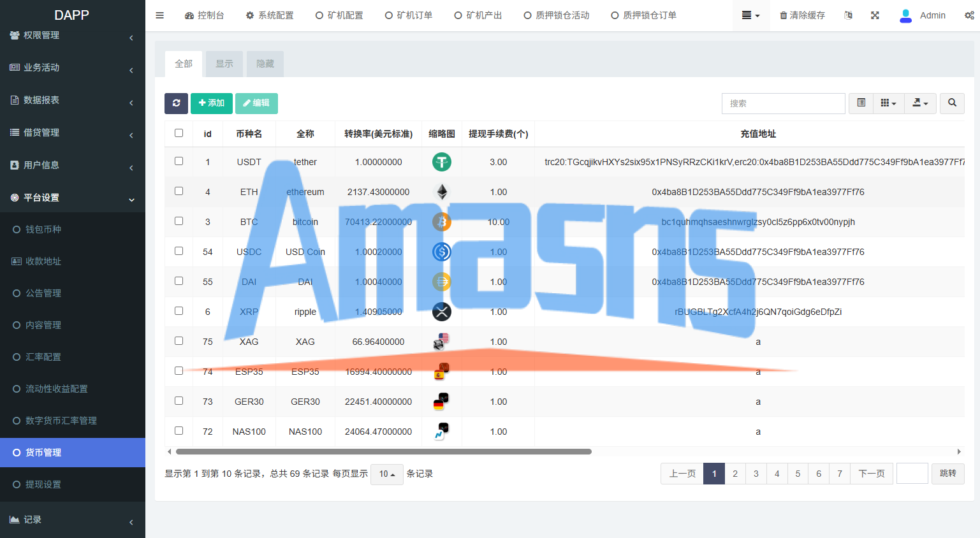Expand the 权限管理 sidebar menu
The image size is (980, 538).
(x=73, y=36)
